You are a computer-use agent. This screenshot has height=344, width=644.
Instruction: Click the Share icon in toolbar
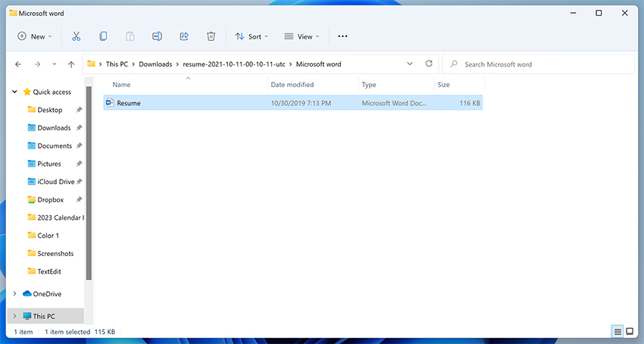coord(184,36)
